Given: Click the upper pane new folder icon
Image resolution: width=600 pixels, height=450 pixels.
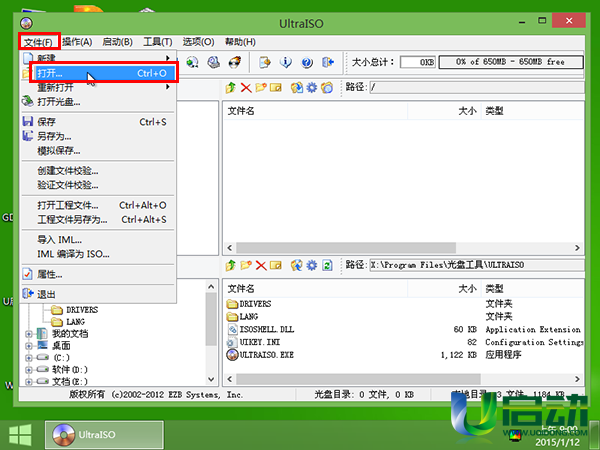Looking at the screenshot, I should click(261, 88).
